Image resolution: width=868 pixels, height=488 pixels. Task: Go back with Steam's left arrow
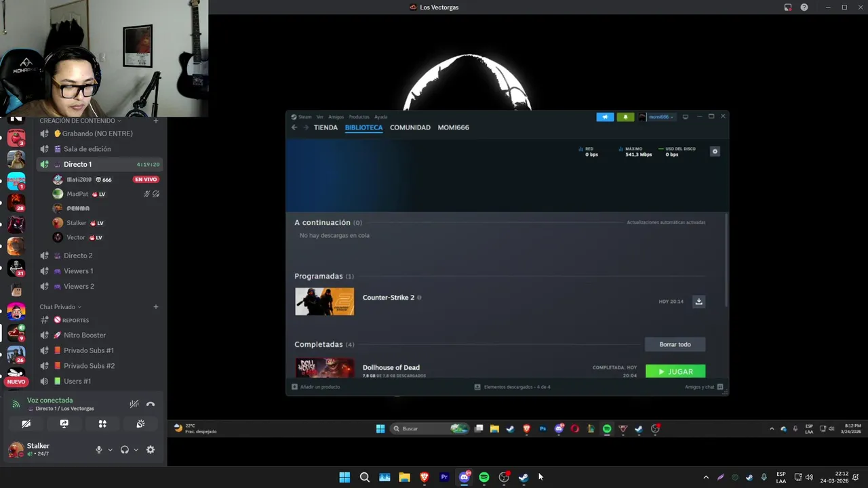294,127
